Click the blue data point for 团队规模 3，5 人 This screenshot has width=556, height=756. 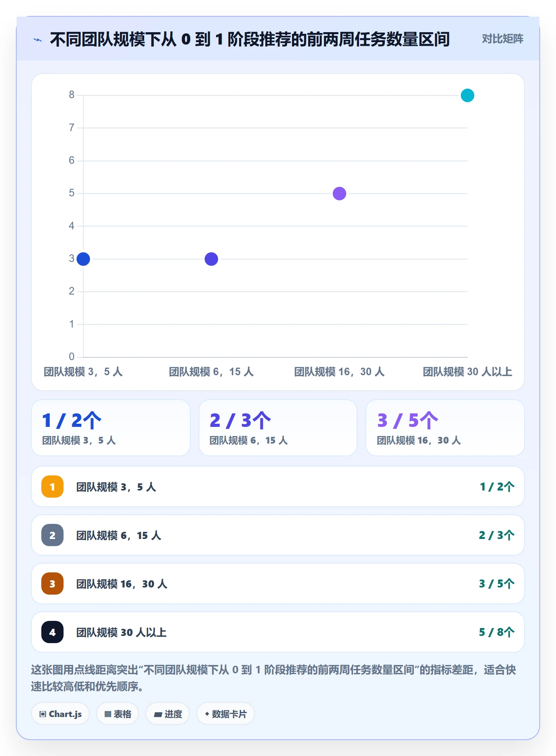coord(83,259)
